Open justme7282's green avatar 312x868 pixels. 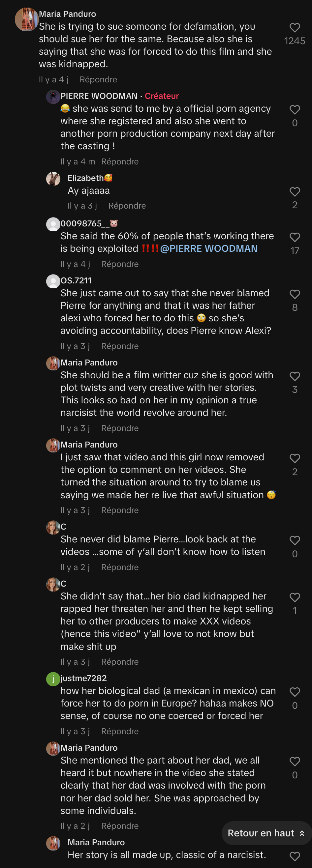pos(53,679)
